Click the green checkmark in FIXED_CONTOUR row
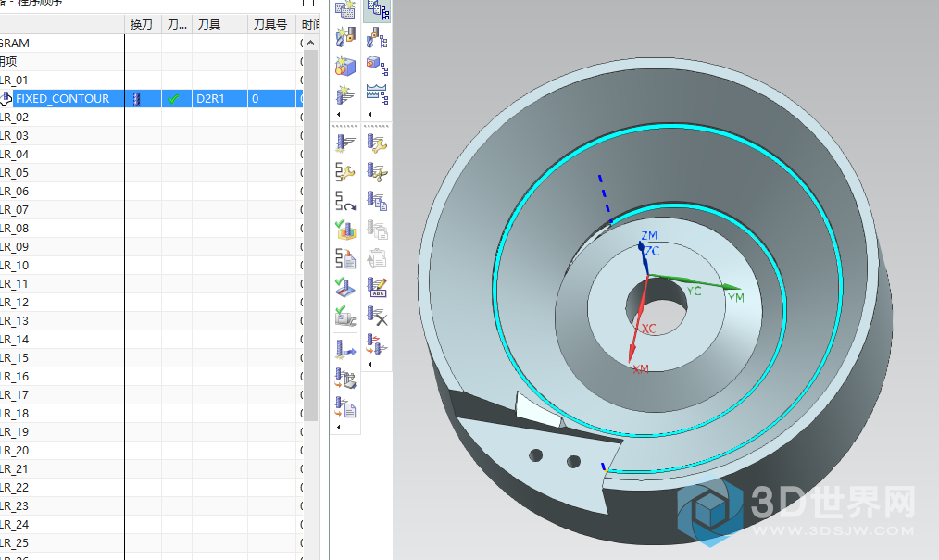This screenshot has width=939, height=560. pos(174,99)
